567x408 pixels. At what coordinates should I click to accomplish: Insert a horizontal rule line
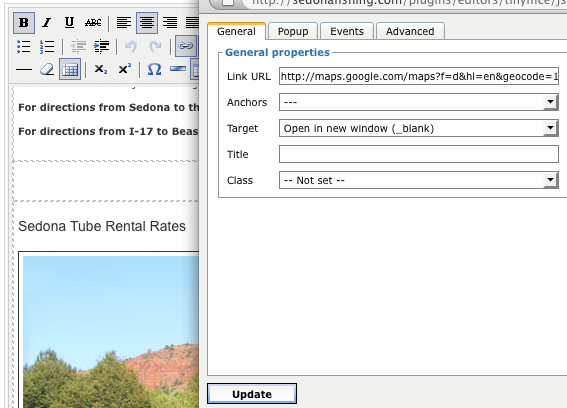[24, 69]
